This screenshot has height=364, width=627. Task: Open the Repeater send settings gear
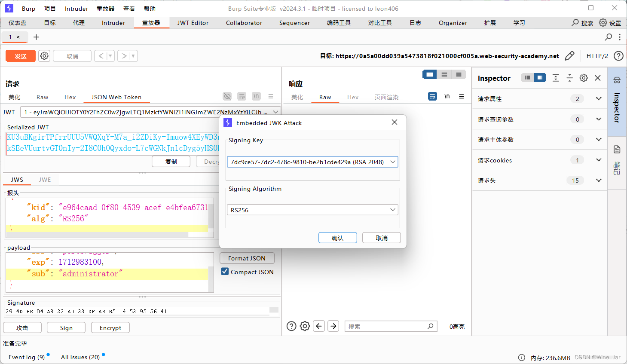[44, 56]
